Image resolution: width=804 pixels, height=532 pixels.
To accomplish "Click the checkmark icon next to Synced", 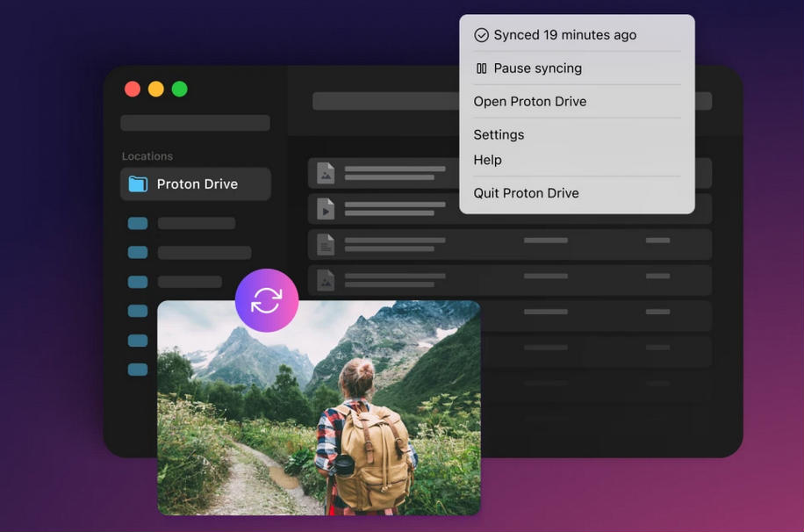I will (481, 35).
